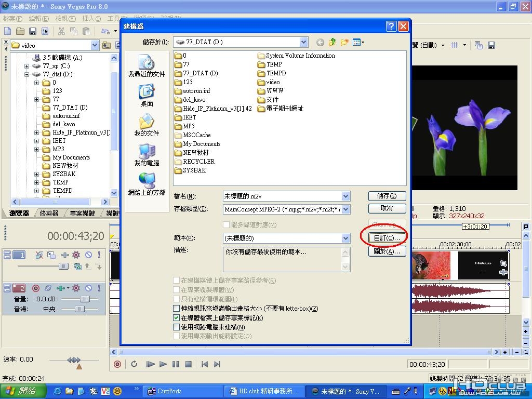Click the Cancel (取消) button
Image resolution: width=532 pixels, height=399 pixels.
[x=387, y=208]
